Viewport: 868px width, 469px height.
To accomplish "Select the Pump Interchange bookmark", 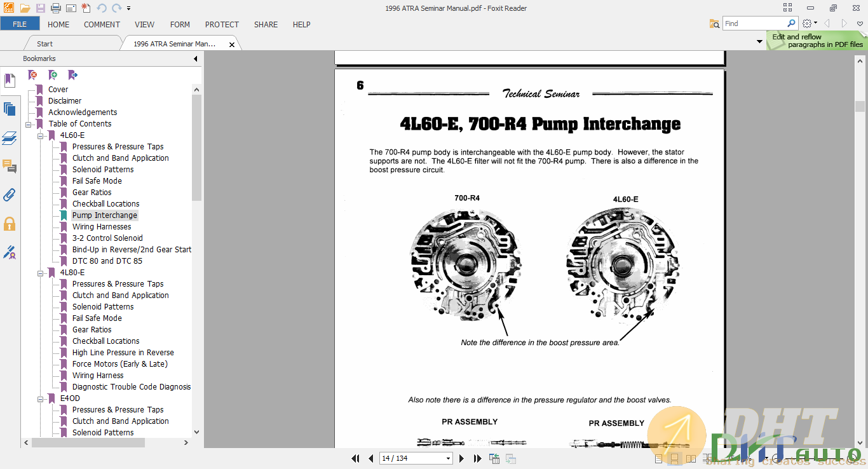I will pyautogui.click(x=105, y=215).
